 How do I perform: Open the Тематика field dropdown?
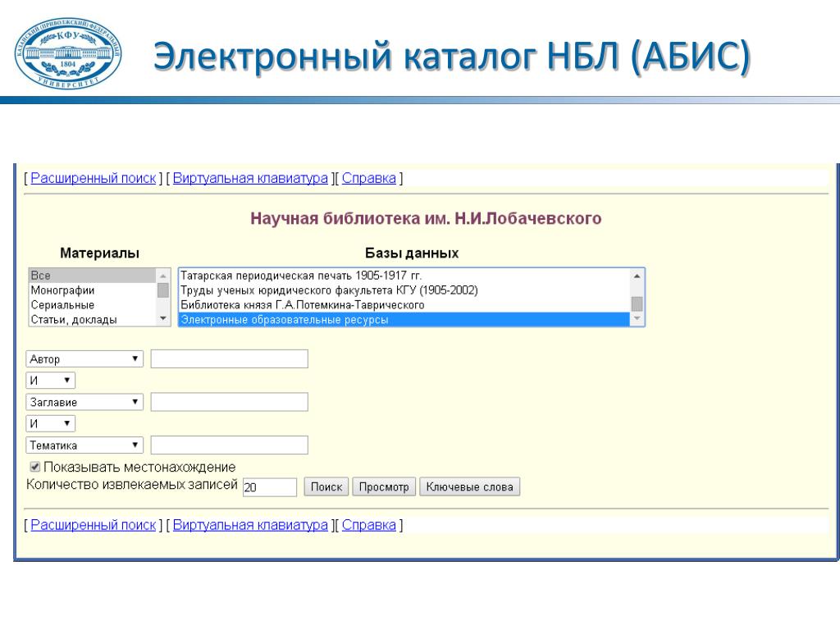coord(84,445)
